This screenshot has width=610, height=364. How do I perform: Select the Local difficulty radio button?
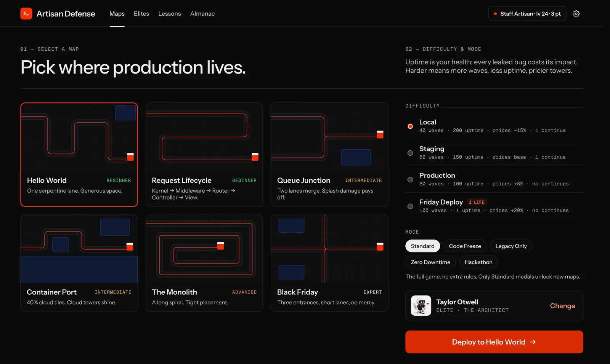tap(410, 126)
